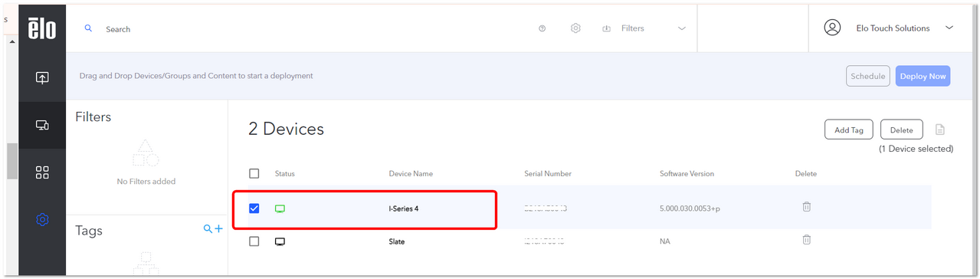Click the Deploy Now button
980x279 pixels.
923,76
